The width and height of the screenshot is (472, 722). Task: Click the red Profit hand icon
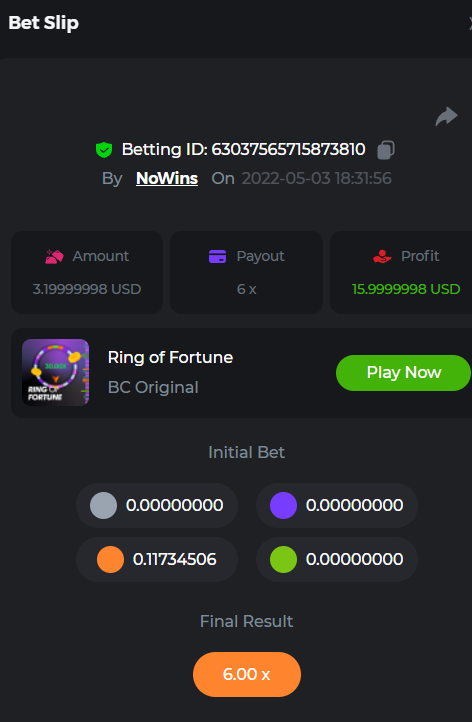tap(382, 256)
